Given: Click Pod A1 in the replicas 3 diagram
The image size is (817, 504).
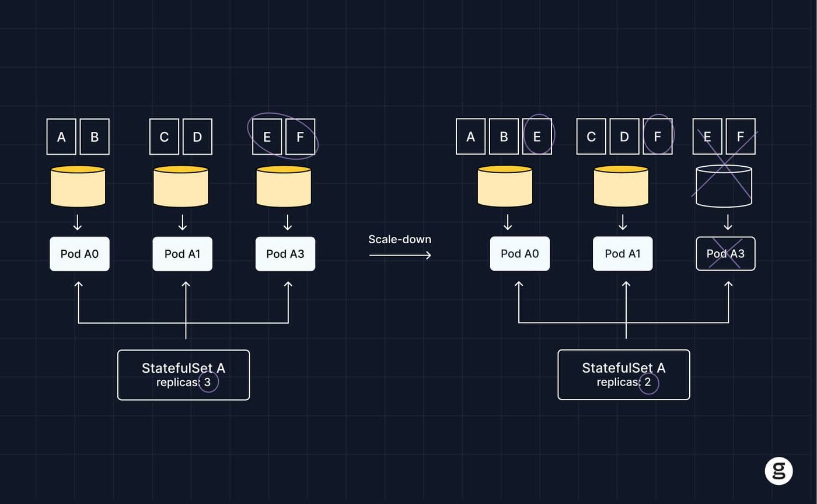Looking at the screenshot, I should [183, 254].
